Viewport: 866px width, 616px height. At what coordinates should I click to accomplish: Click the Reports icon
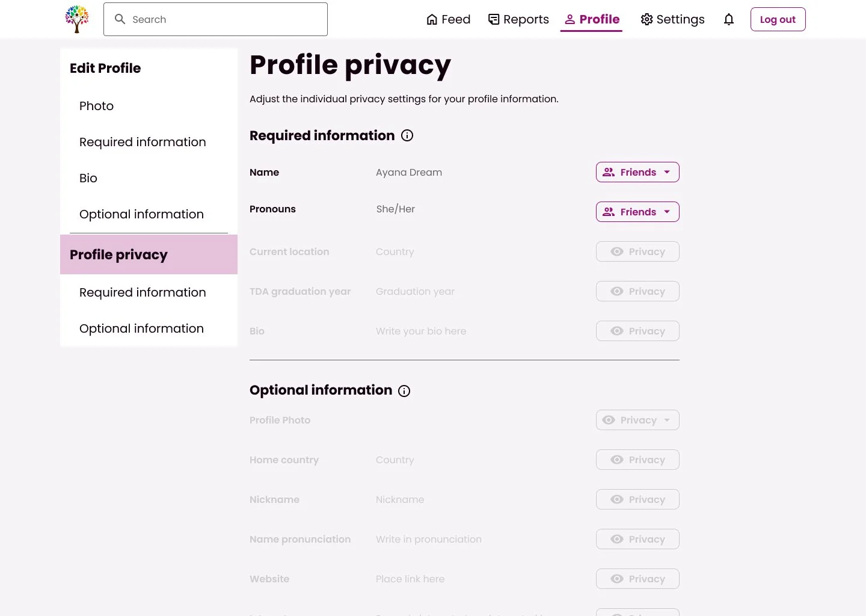tap(494, 19)
